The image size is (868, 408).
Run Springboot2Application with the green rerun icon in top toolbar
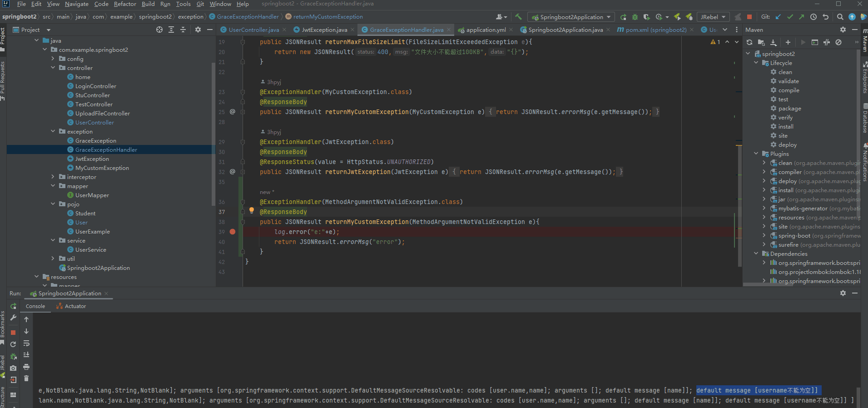[623, 17]
